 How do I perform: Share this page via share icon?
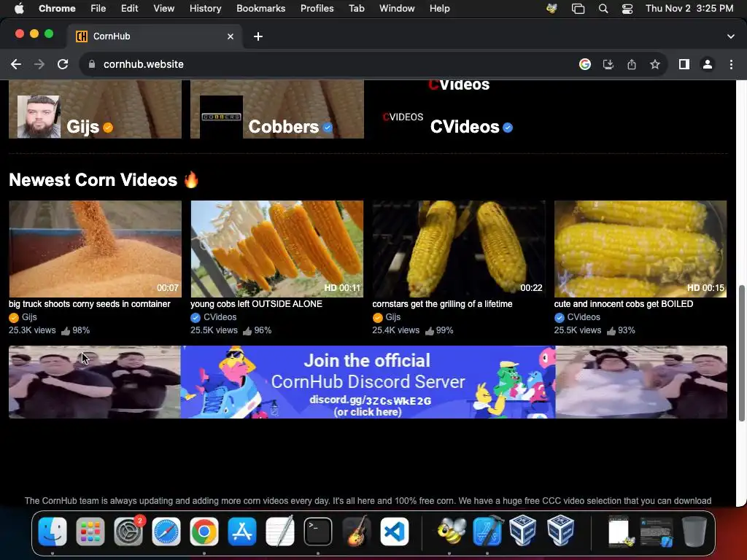(x=632, y=64)
